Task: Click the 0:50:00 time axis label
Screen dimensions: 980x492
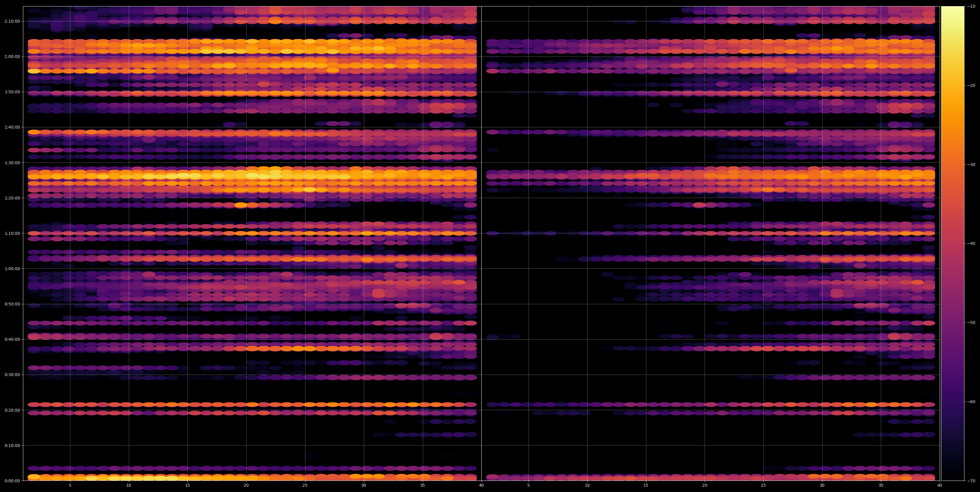Action: point(12,304)
